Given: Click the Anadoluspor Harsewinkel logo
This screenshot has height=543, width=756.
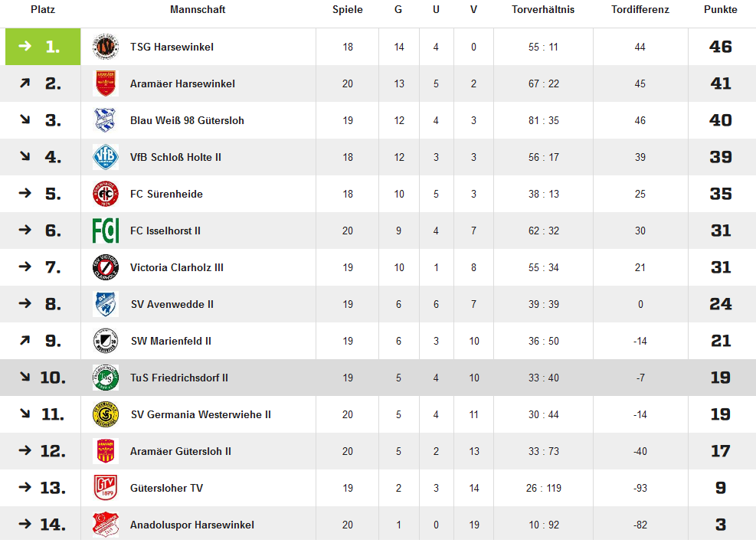Looking at the screenshot, I should (x=106, y=525).
